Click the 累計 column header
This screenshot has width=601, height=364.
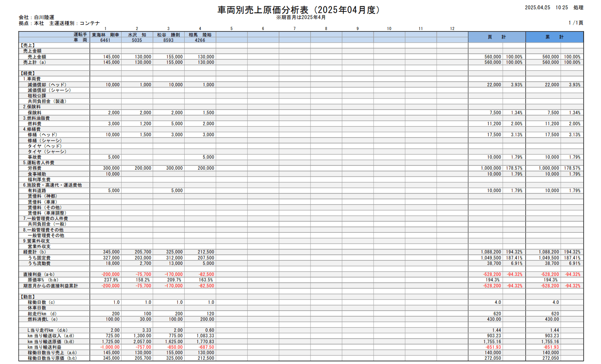[x=554, y=37]
